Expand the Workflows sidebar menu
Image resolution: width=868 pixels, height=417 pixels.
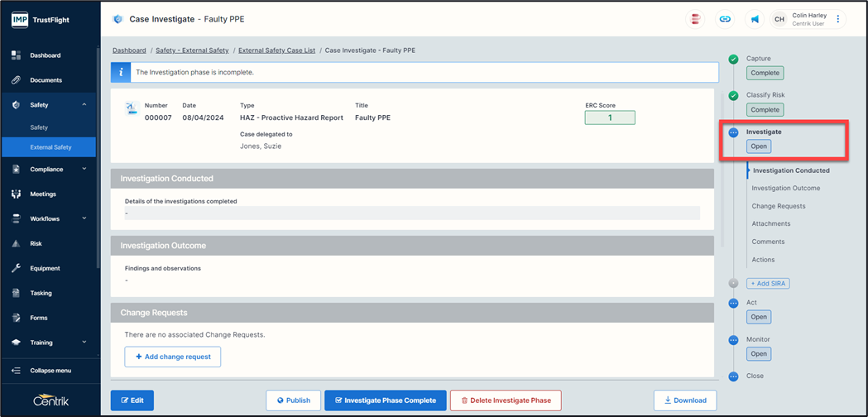pyautogui.click(x=84, y=219)
